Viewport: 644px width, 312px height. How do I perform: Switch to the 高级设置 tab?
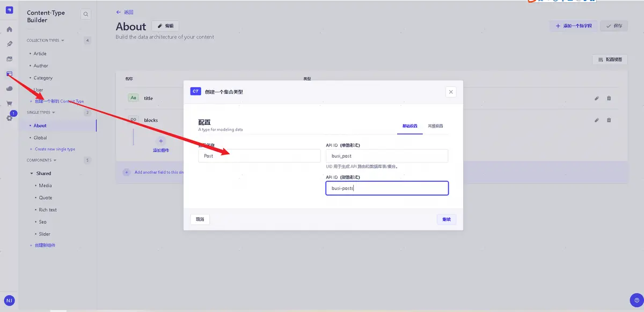(435, 126)
